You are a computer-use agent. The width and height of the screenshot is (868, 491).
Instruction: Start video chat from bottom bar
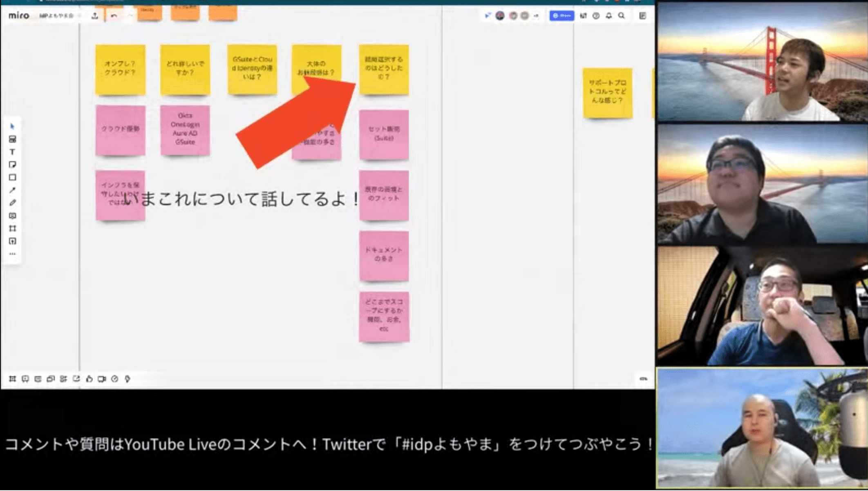click(x=102, y=379)
